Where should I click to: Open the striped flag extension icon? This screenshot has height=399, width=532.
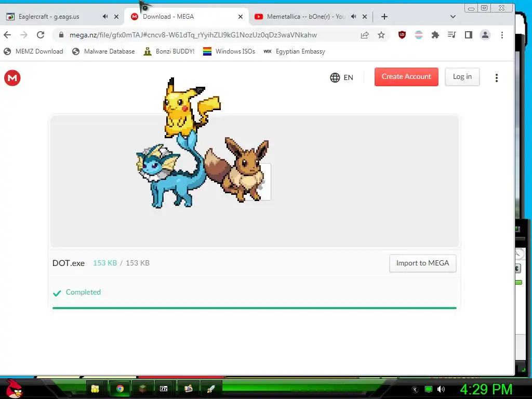point(419,35)
